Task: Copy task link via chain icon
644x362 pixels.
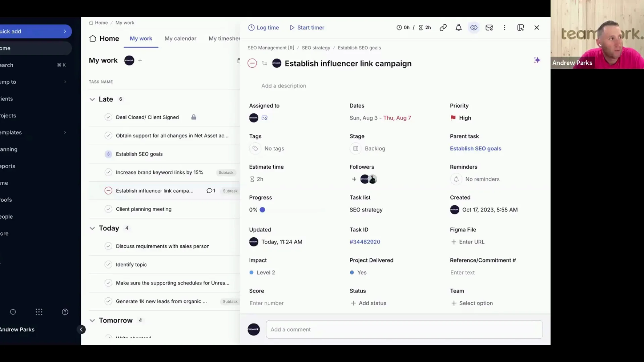Action: (x=443, y=27)
